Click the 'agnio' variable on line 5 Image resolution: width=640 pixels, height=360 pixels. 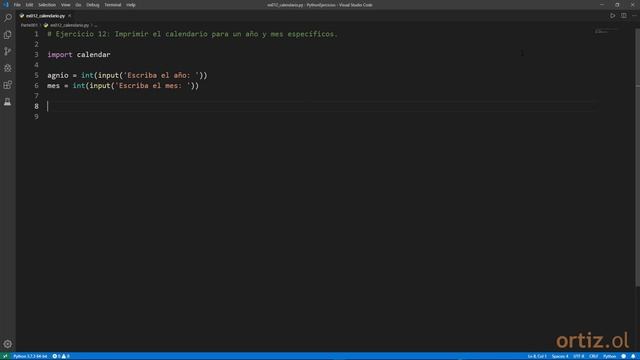coord(58,76)
